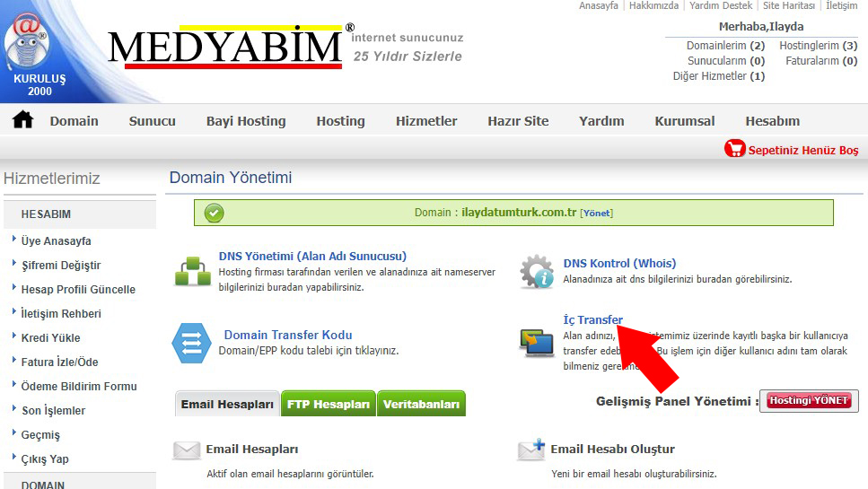868x489 pixels.
Task: Click the DNS Yönetimi green network icon
Action: [193, 271]
